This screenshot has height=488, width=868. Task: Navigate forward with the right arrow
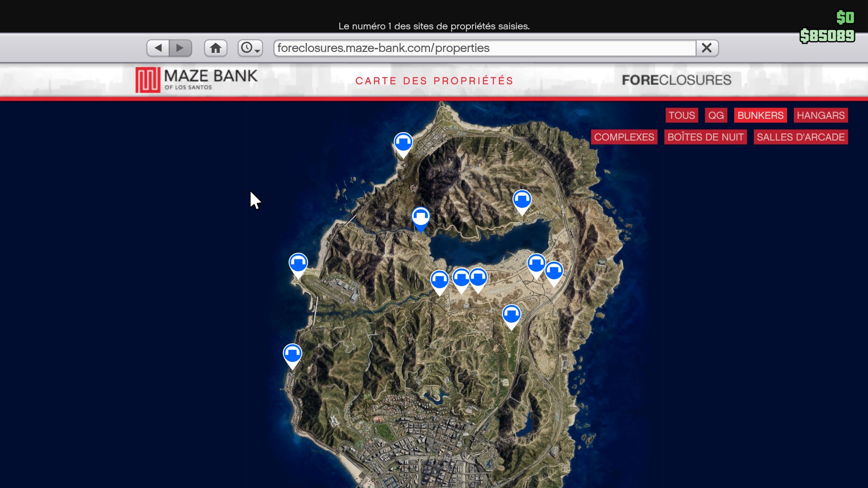click(180, 48)
